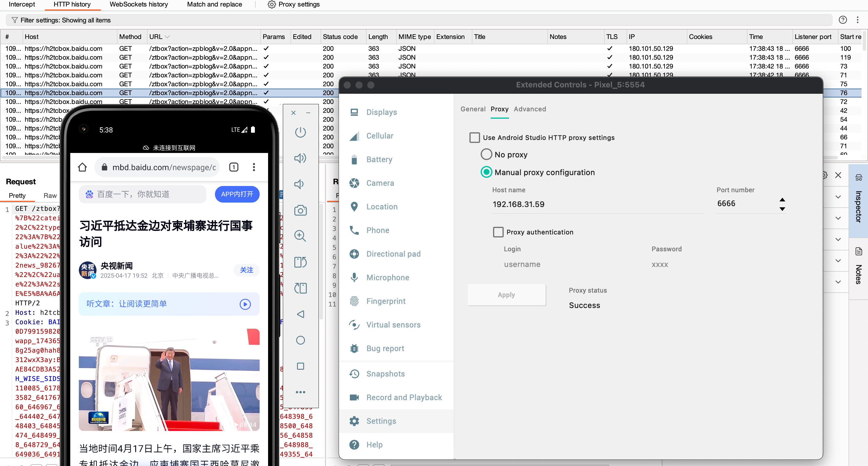Screen dimensions: 868x466
Task: Edit the proxy Host name field
Action: click(598, 205)
